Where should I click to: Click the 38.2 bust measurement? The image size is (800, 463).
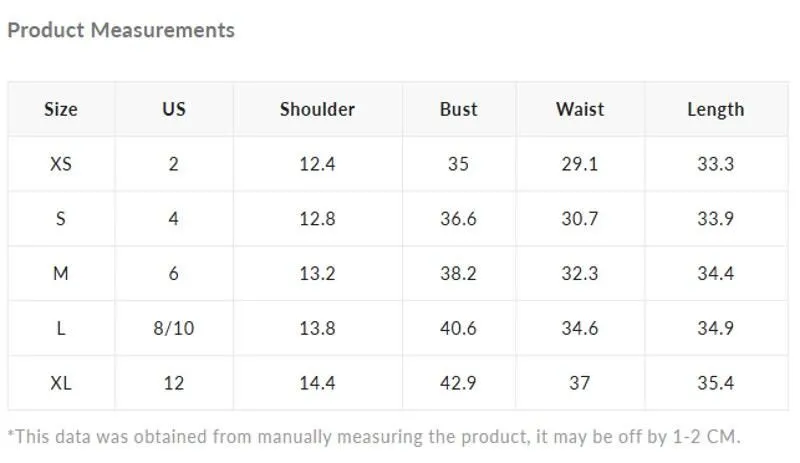[x=459, y=274]
